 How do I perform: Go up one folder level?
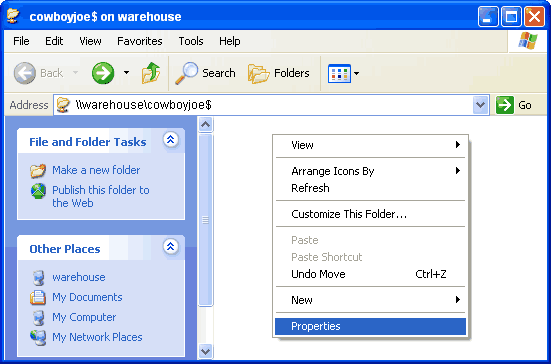[151, 73]
